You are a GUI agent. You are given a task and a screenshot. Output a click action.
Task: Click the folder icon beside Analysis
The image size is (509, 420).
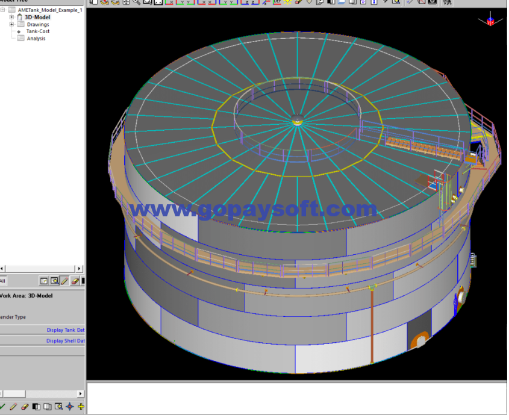pyautogui.click(x=20, y=39)
